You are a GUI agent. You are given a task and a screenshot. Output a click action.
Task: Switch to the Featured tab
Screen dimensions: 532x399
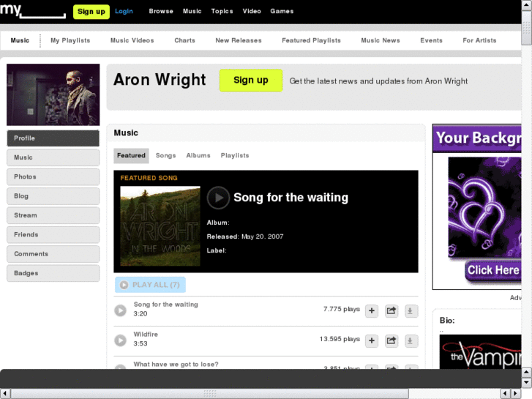click(131, 155)
